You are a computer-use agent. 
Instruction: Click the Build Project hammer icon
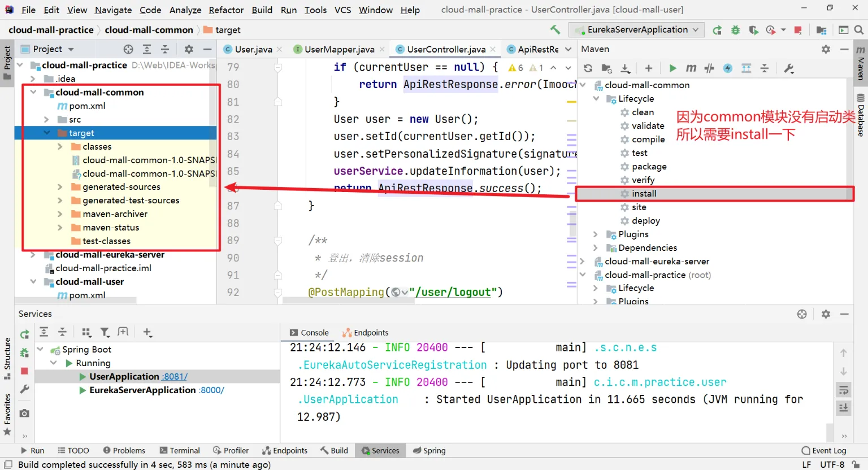[x=555, y=29]
